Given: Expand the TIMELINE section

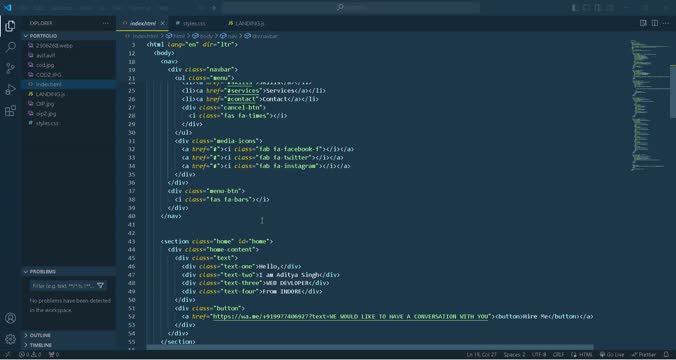Looking at the screenshot, I should pos(69,345).
